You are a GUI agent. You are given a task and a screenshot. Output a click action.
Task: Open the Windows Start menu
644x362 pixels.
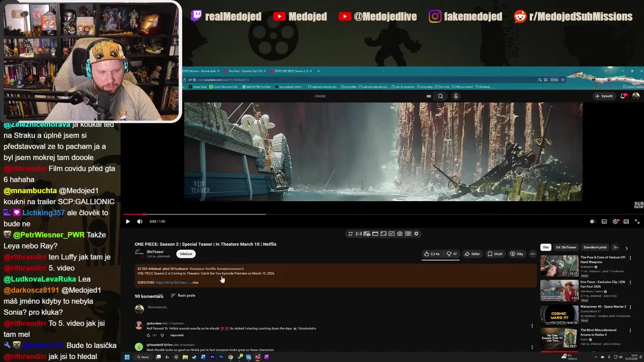coord(127,357)
